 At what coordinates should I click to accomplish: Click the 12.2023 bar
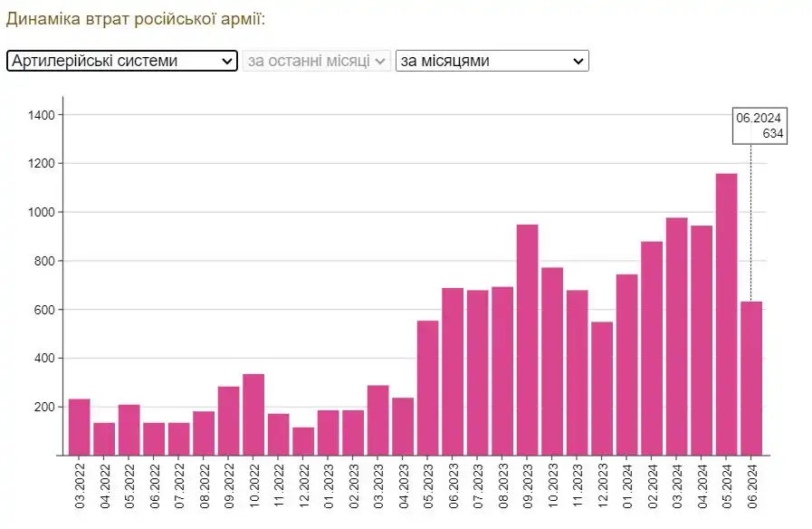(602, 388)
